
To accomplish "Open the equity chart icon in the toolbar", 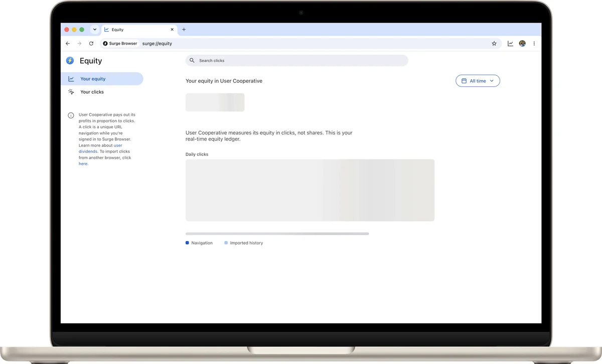I will click(510, 44).
